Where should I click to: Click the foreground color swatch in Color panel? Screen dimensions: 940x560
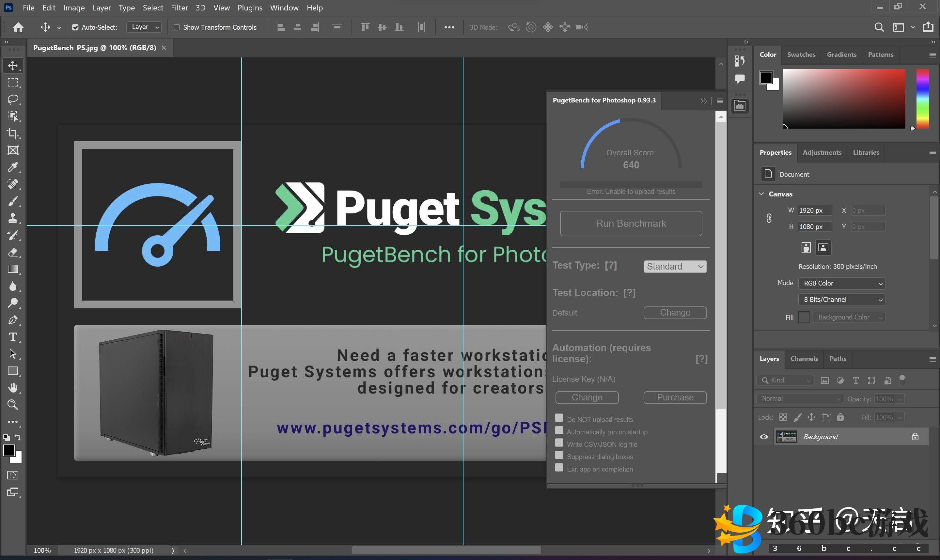766,78
